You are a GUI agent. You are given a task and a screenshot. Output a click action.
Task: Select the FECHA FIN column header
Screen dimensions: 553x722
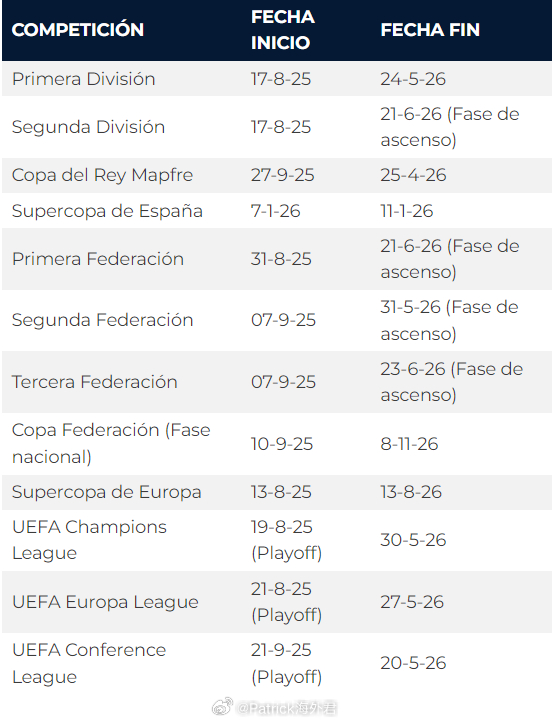pos(430,30)
